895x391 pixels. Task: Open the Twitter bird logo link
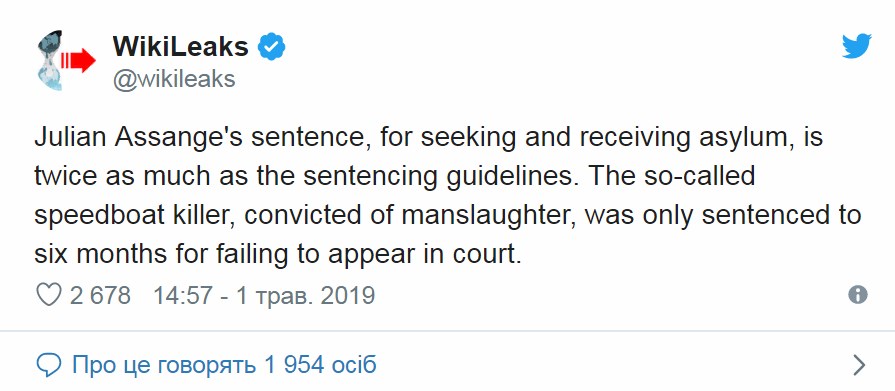pos(857,46)
